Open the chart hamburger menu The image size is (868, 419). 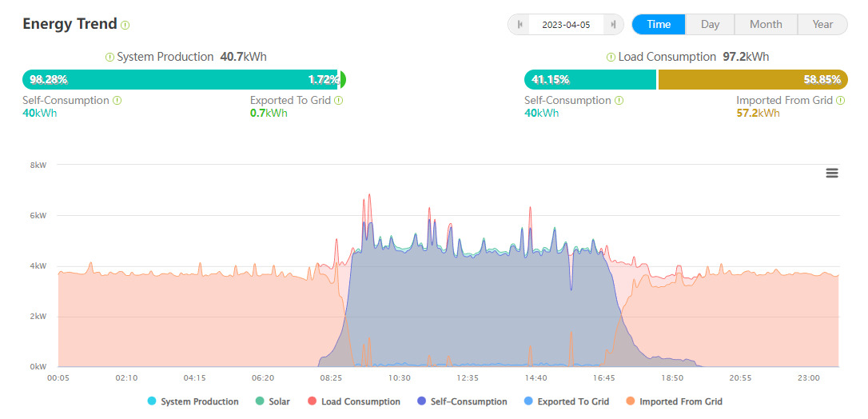pyautogui.click(x=831, y=174)
